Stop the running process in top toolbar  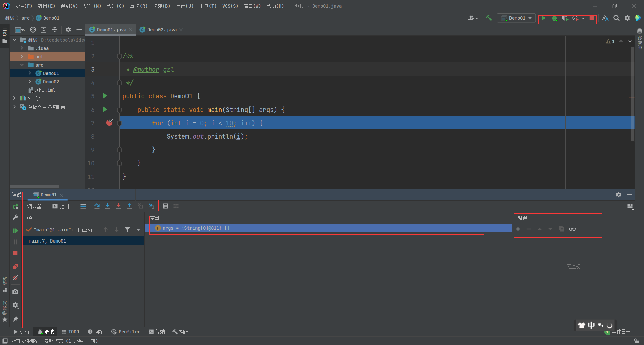592,18
